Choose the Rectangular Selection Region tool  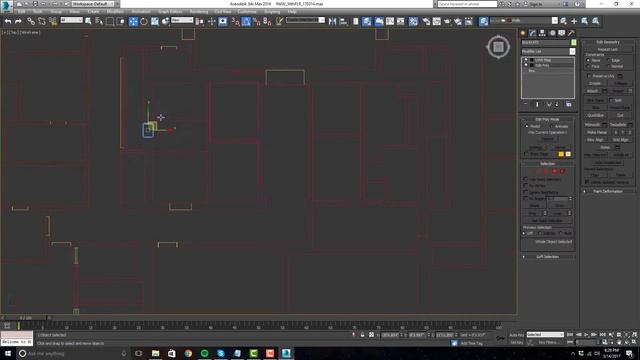[x=110, y=21]
